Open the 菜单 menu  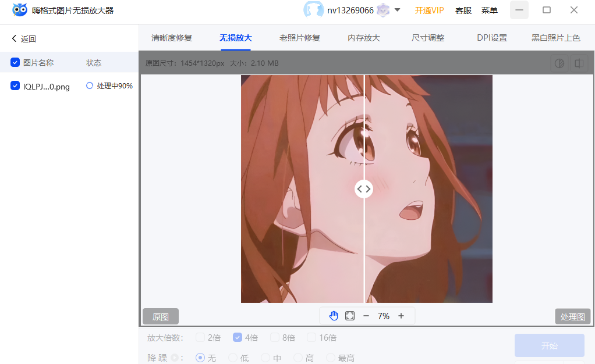490,10
